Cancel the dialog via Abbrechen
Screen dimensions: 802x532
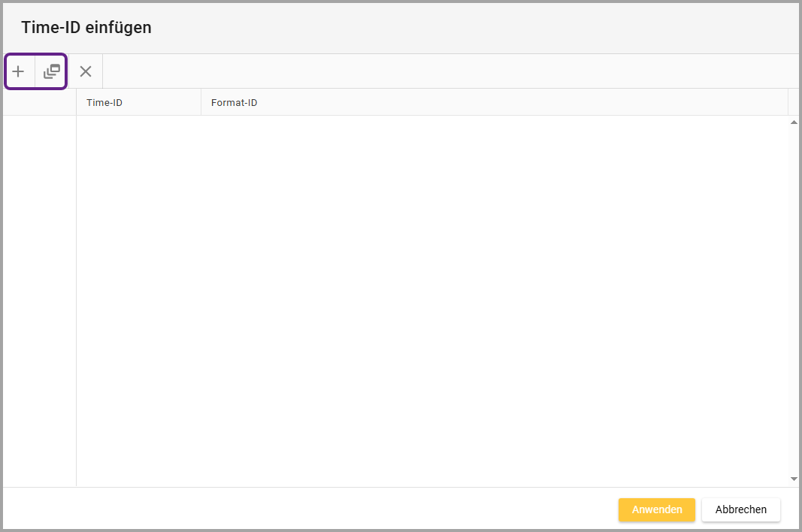(x=740, y=509)
